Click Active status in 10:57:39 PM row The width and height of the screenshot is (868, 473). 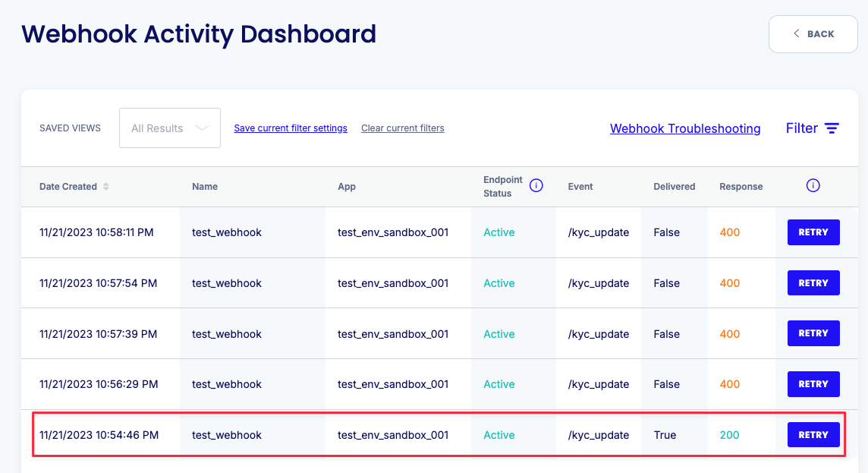point(498,334)
